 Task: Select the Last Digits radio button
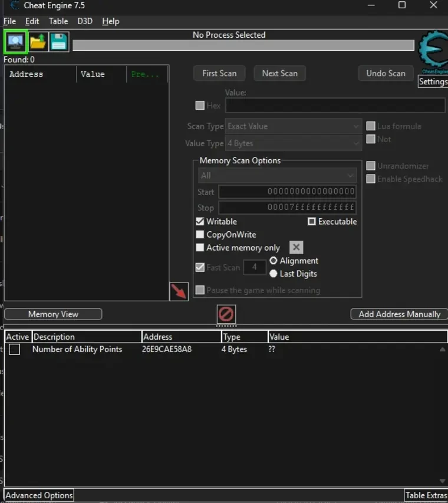tap(274, 274)
